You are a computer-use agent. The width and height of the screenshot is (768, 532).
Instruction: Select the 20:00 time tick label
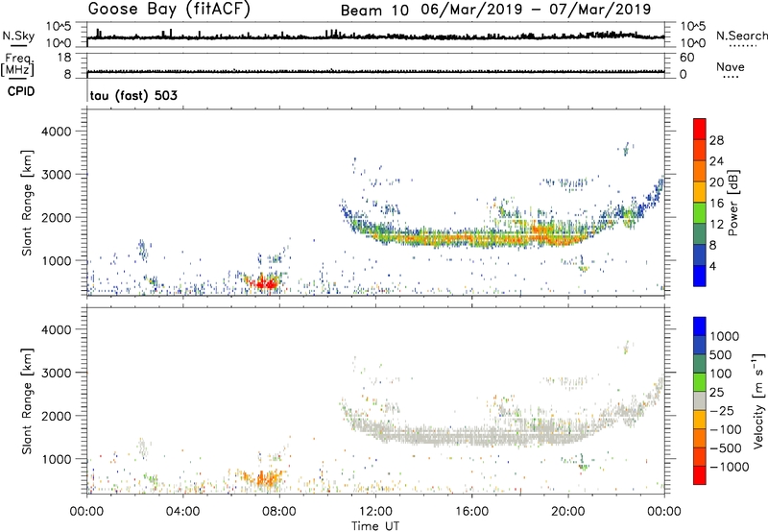click(x=567, y=512)
